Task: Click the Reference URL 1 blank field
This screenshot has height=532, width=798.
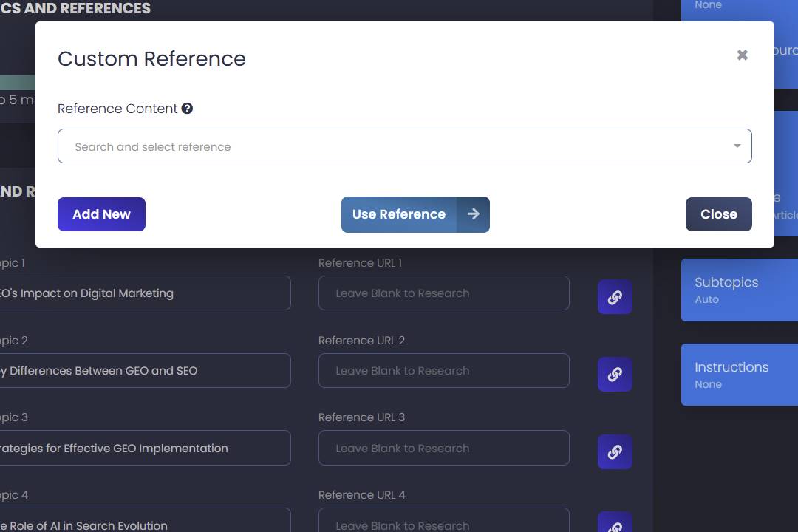Action: click(443, 293)
